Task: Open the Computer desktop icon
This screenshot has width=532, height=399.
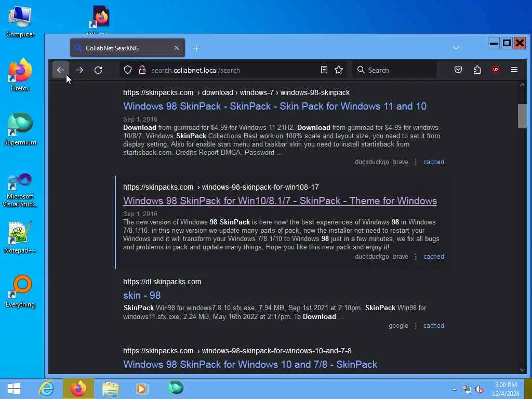Action: tap(20, 22)
